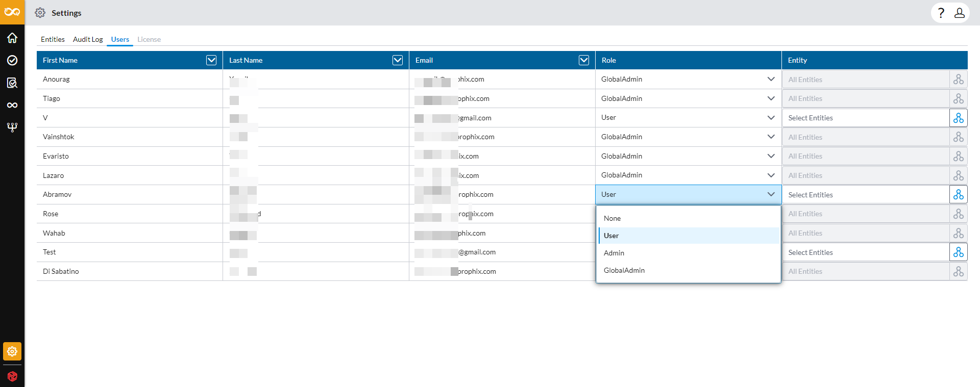
Task: Click the @gmail.com email in Test row
Action: click(x=477, y=252)
